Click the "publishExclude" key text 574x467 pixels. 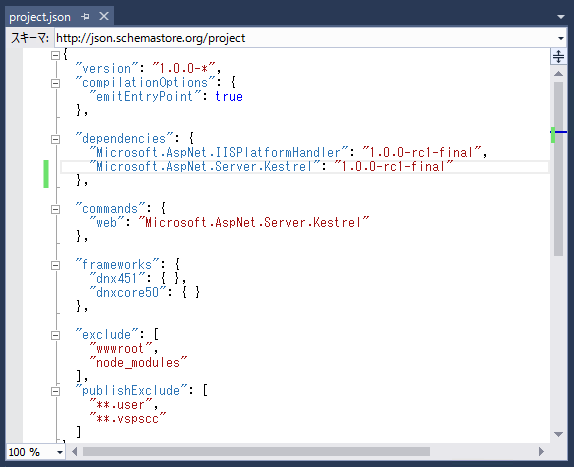coord(131,391)
